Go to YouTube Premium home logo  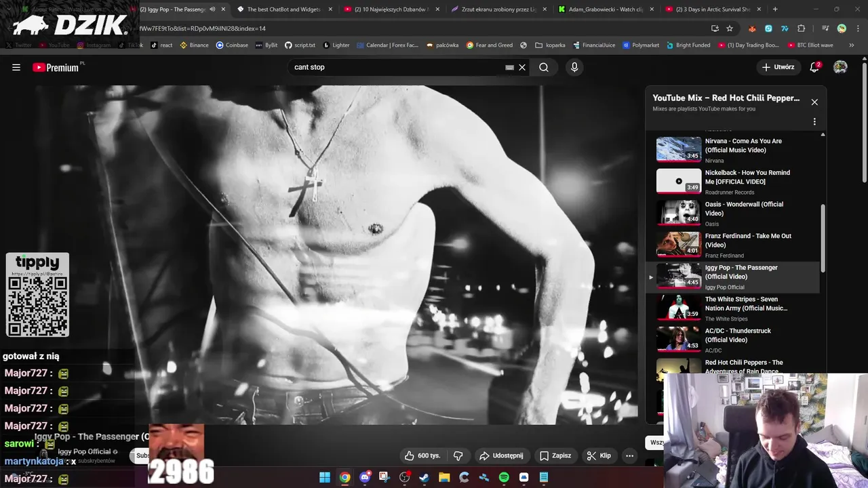pyautogui.click(x=57, y=67)
